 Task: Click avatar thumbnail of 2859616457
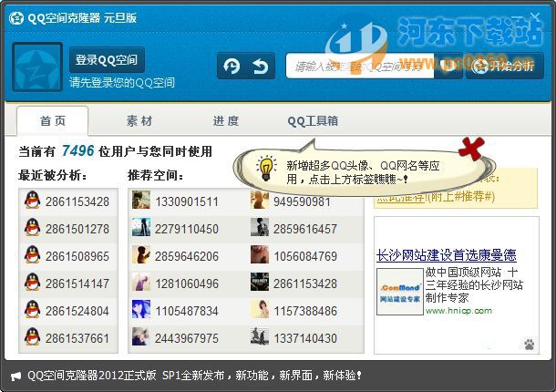260,227
